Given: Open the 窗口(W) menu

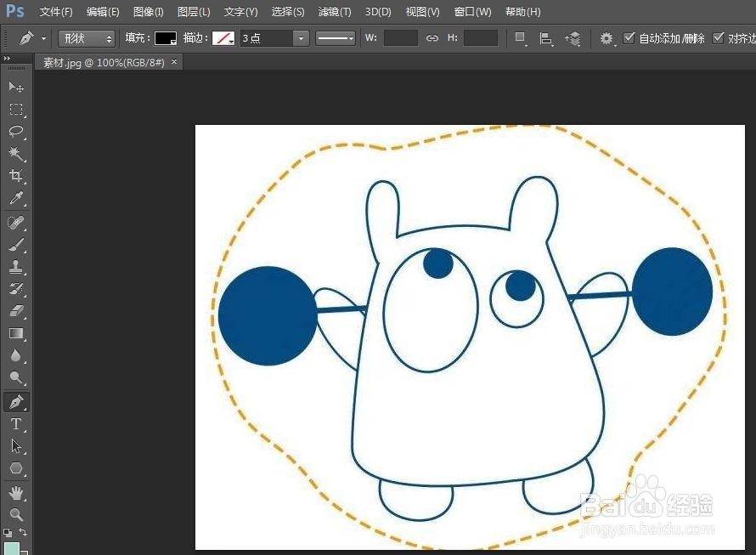Looking at the screenshot, I should tap(472, 12).
